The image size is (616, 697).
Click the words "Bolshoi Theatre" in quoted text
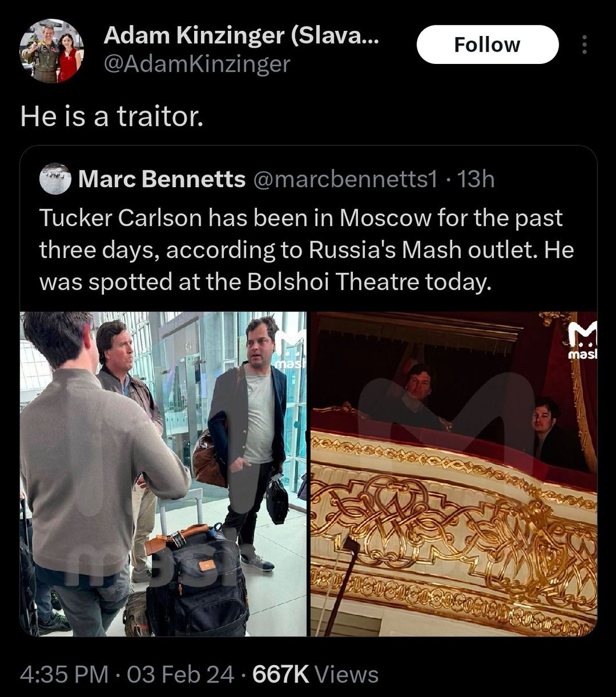333,281
